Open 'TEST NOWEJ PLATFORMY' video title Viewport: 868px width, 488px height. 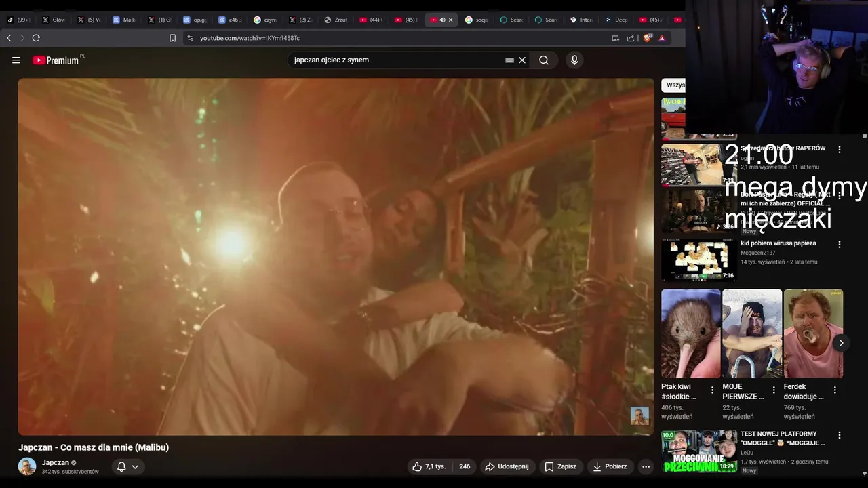[783, 439]
